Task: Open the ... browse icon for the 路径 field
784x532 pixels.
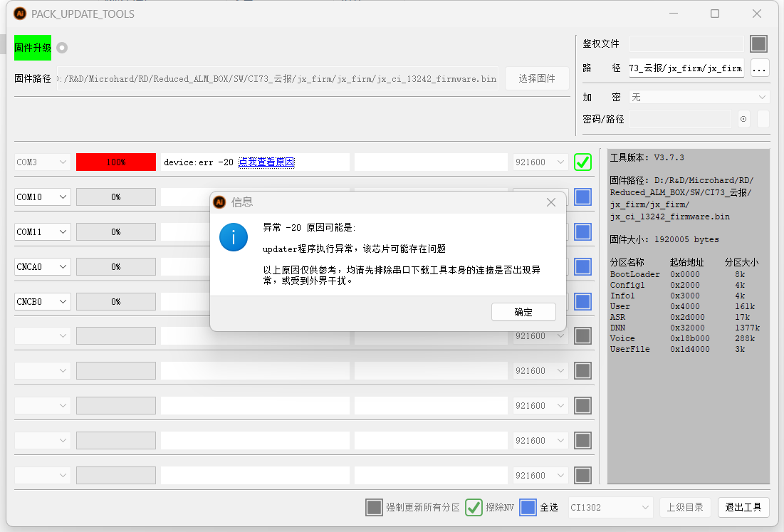Action: [760, 68]
